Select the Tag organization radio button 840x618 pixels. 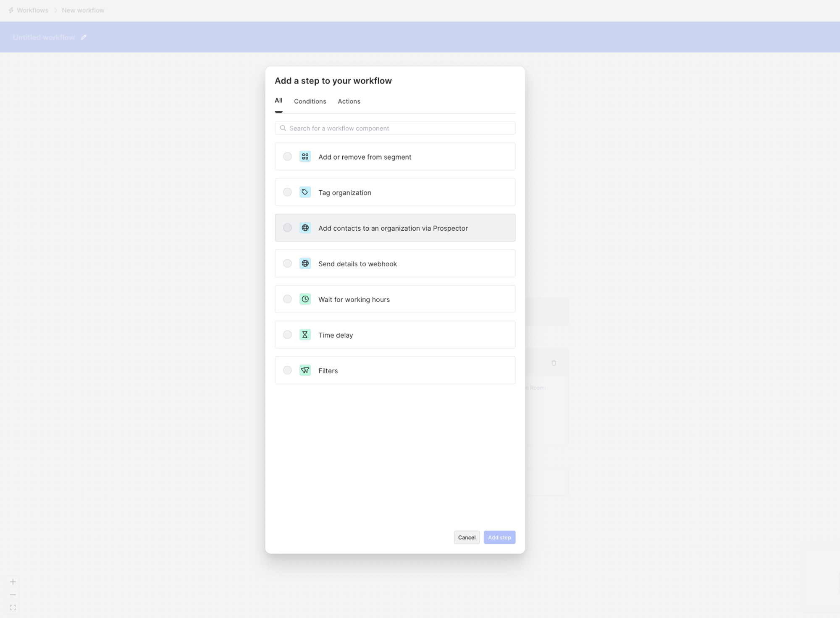[x=287, y=192]
